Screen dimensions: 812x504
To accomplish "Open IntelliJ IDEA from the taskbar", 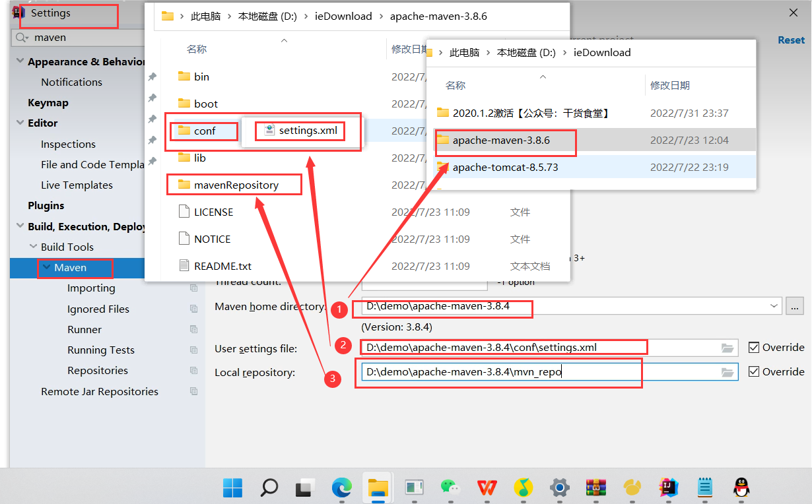I will (669, 488).
